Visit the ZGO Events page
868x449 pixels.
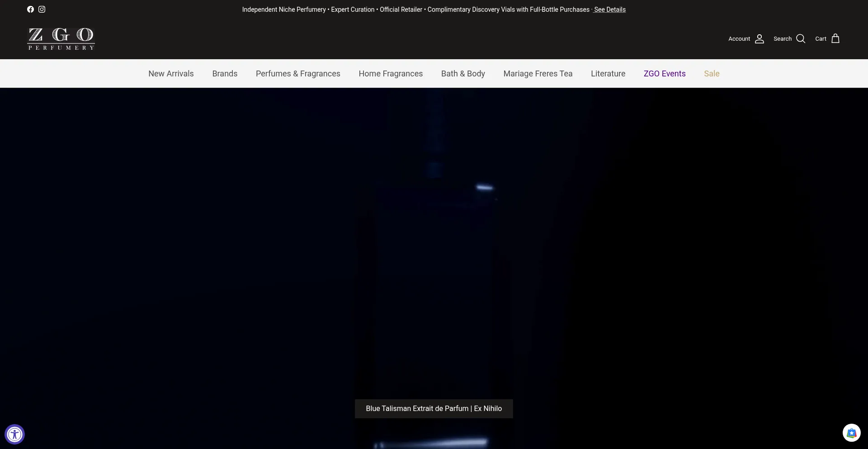point(665,74)
